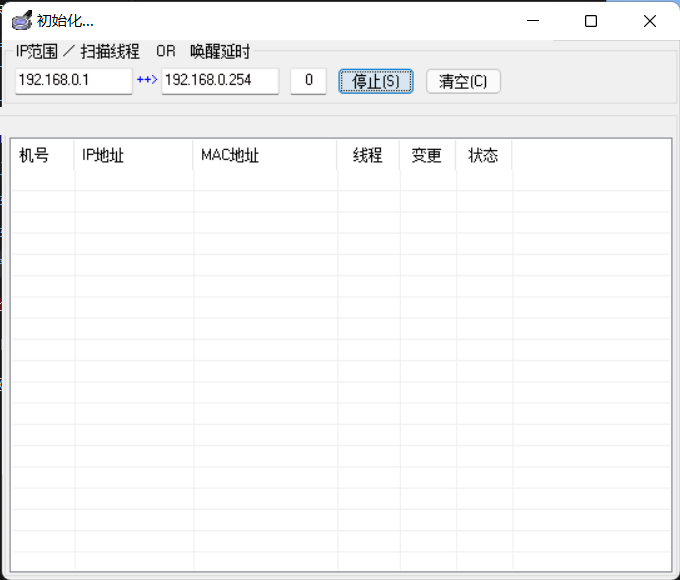Click the 变更 column header
Viewport: 680px width, 580px height.
coord(427,156)
